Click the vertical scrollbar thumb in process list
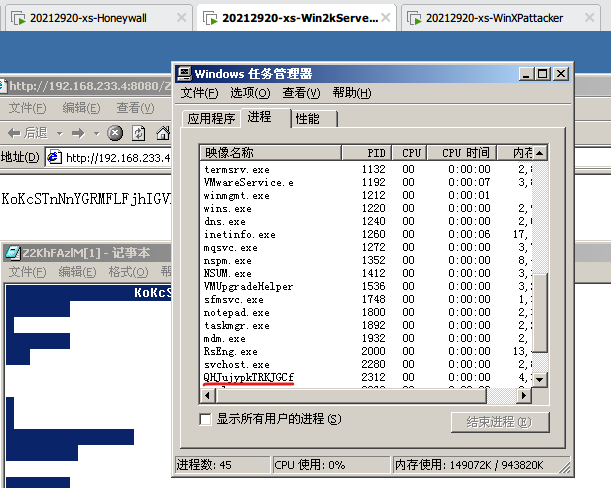611x488 pixels. point(540,313)
